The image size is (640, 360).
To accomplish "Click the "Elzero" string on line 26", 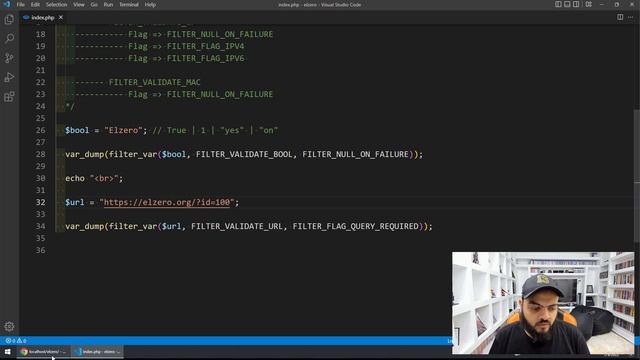I will 123,130.
